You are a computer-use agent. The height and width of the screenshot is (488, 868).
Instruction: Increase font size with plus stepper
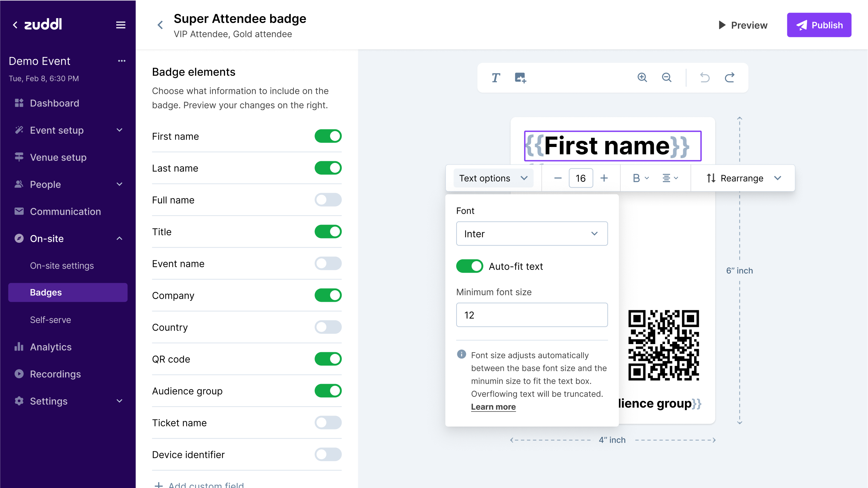pos(604,178)
